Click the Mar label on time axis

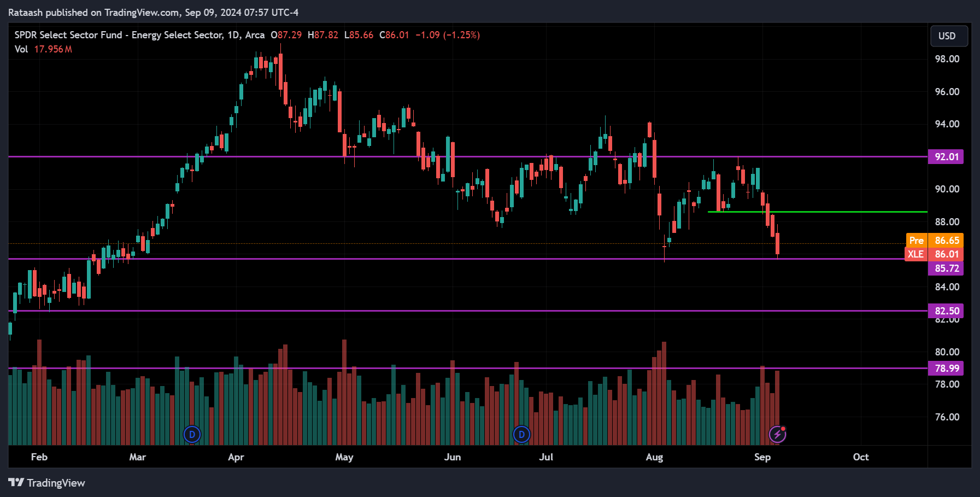(138, 457)
